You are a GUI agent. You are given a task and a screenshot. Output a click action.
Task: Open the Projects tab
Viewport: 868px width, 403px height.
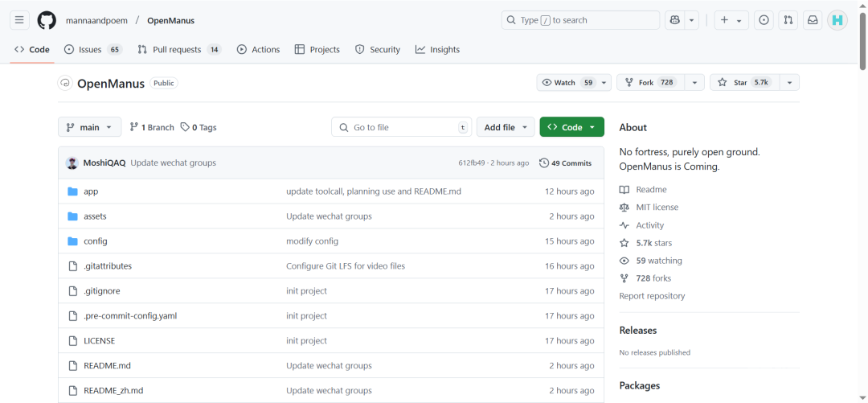pyautogui.click(x=317, y=49)
